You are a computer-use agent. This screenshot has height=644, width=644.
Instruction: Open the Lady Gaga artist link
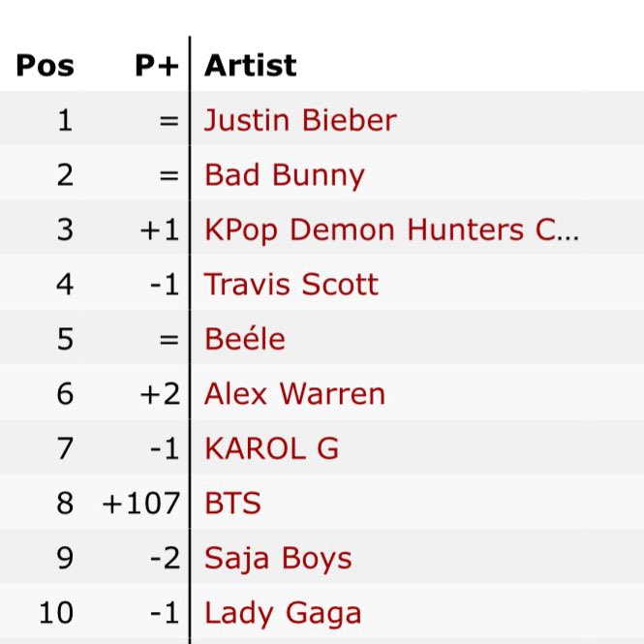[x=283, y=614]
